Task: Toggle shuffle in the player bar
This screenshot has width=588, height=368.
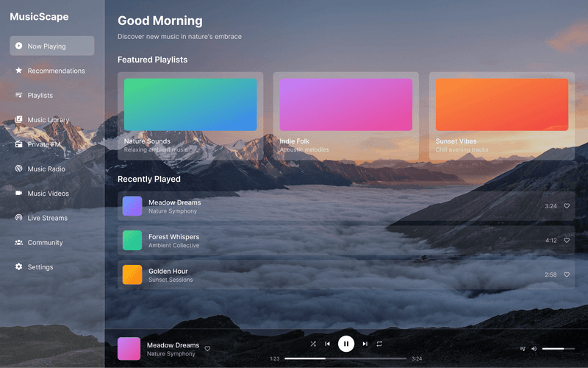Action: tap(313, 344)
